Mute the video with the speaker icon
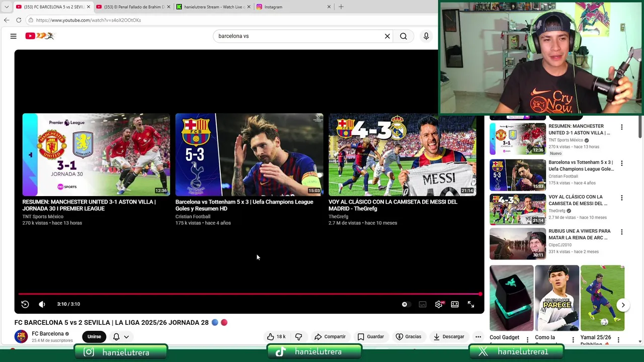The image size is (644, 362). pyautogui.click(x=42, y=304)
